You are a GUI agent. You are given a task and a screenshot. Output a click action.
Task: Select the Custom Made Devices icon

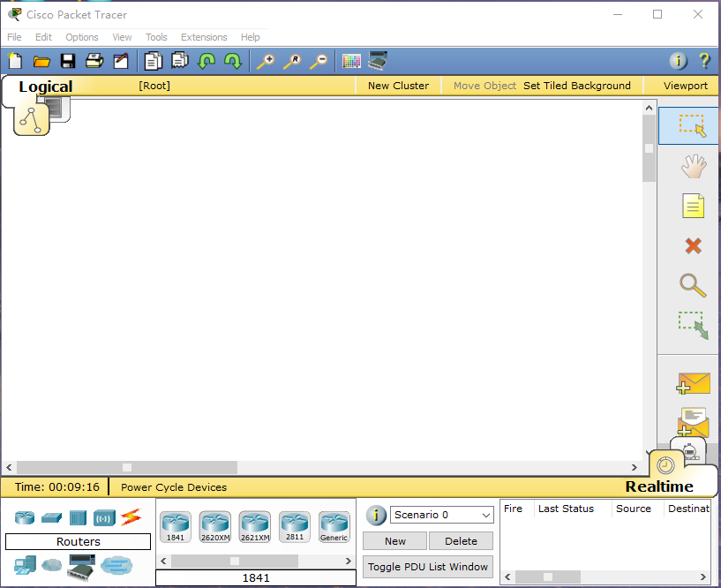pos(81,567)
